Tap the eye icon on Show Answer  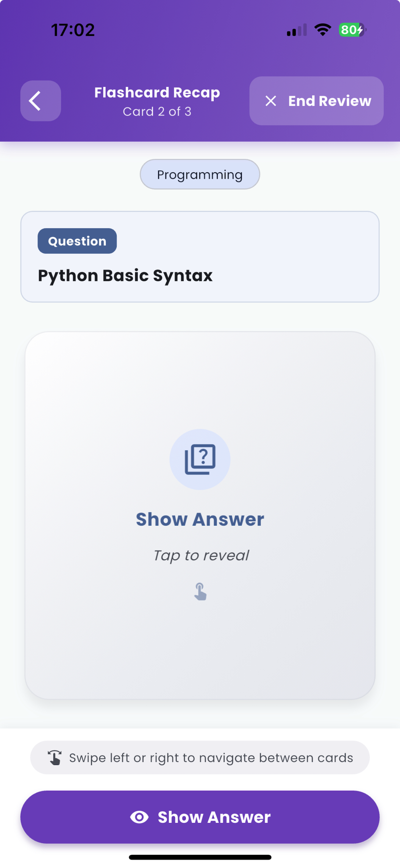pos(140,817)
